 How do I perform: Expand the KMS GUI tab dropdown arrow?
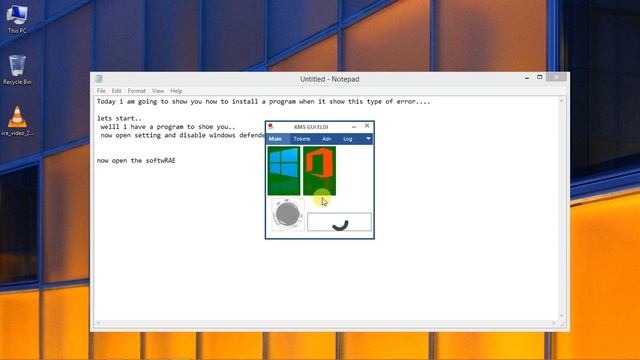[368, 139]
